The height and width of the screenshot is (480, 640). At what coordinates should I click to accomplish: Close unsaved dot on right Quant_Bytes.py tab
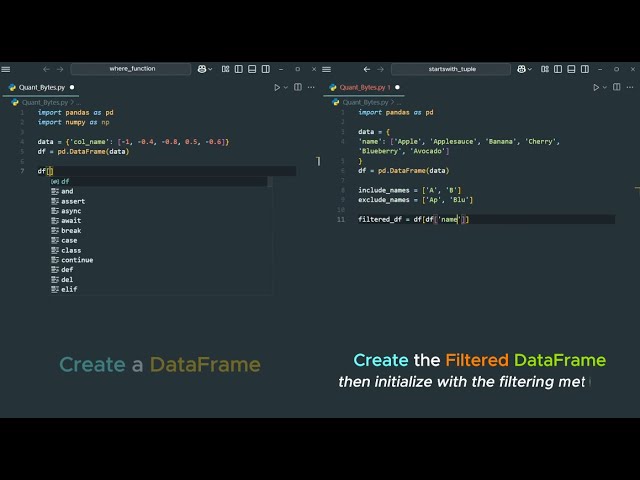(x=397, y=87)
